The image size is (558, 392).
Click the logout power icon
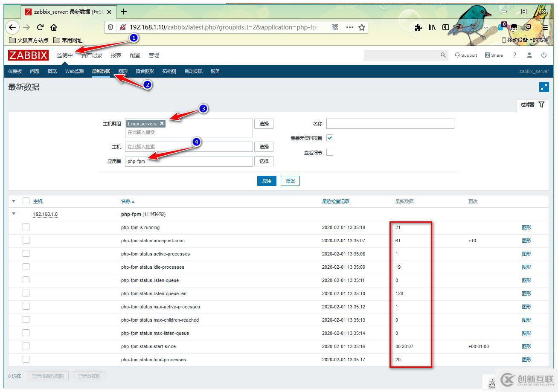click(545, 55)
